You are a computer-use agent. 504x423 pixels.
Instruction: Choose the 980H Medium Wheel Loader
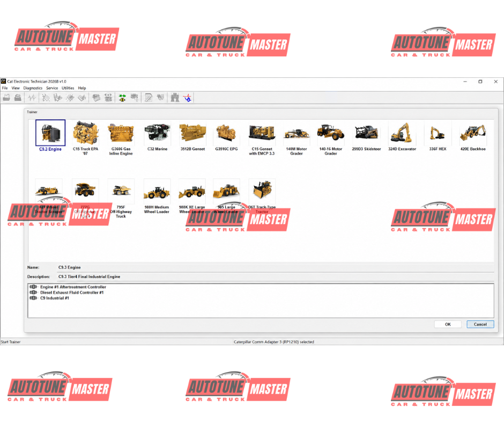click(157, 191)
